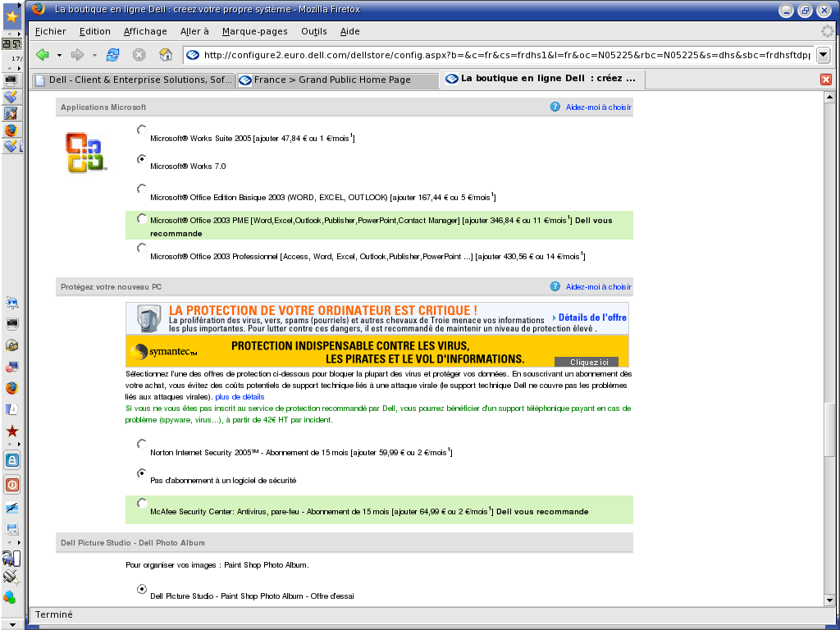Switch to France > Grand Public Home Page tab
The width and height of the screenshot is (840, 630).
[337, 80]
